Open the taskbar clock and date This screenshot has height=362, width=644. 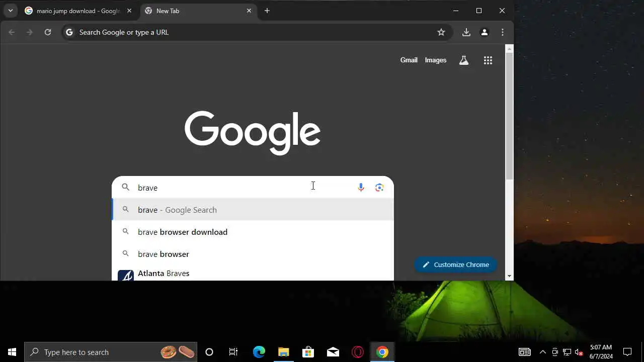601,352
